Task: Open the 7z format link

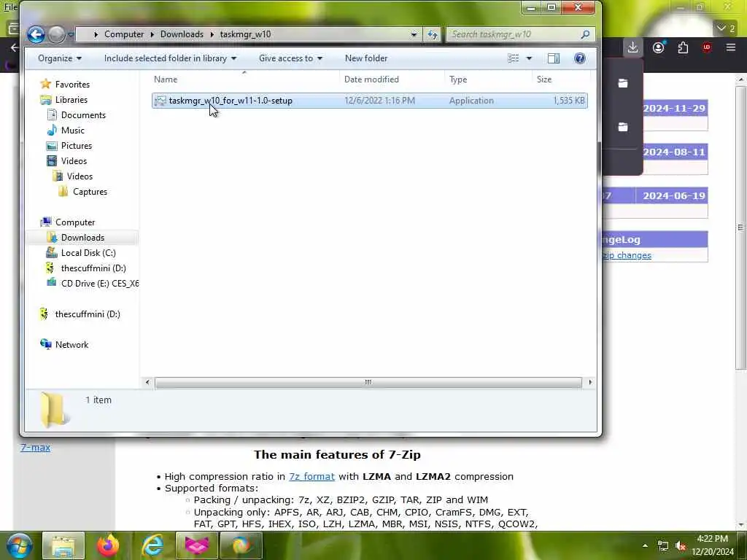Action: pos(311,476)
